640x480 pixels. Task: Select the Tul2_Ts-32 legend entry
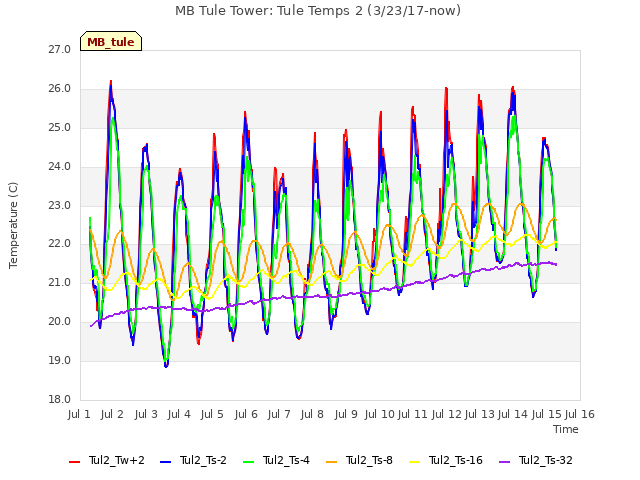[536, 460]
